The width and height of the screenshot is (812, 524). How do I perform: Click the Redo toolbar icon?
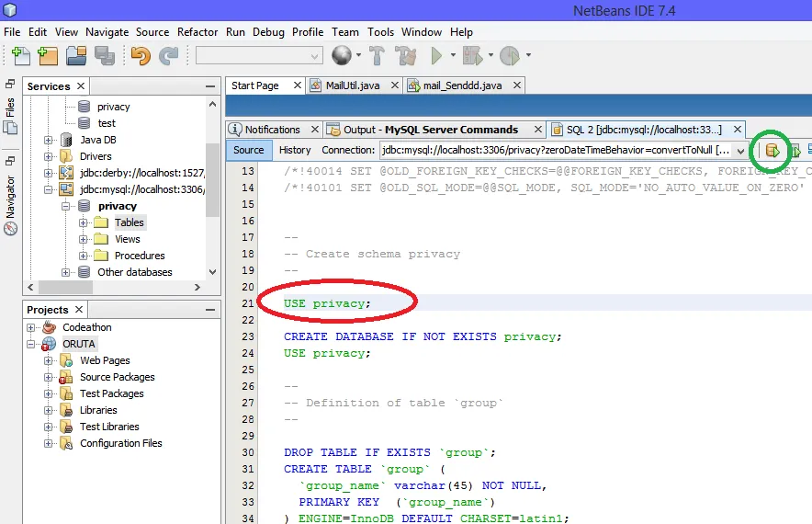[168, 55]
